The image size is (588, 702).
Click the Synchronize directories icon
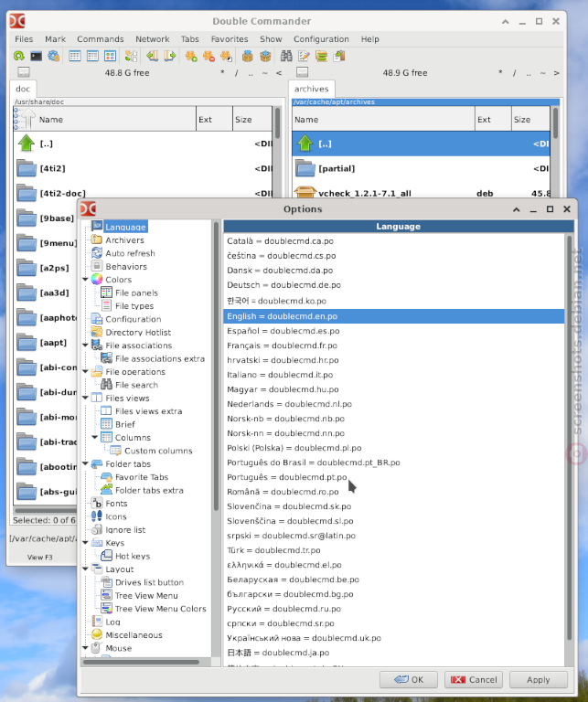321,56
